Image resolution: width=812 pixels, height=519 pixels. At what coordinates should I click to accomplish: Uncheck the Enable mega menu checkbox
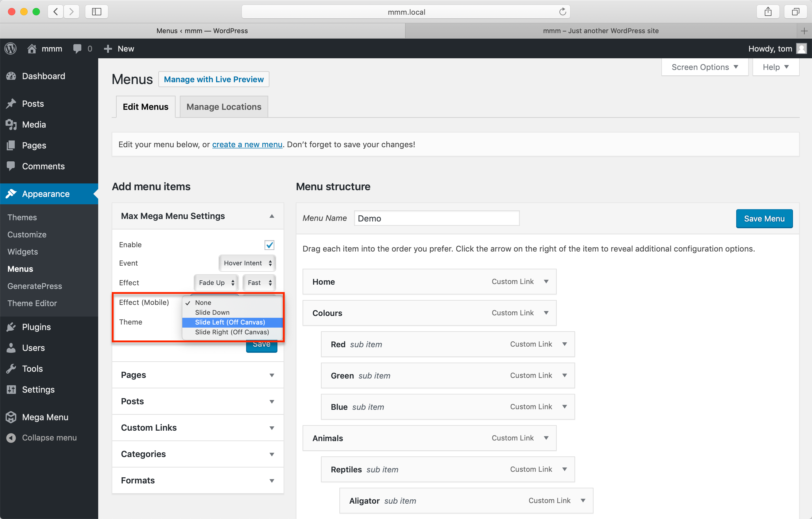click(269, 245)
